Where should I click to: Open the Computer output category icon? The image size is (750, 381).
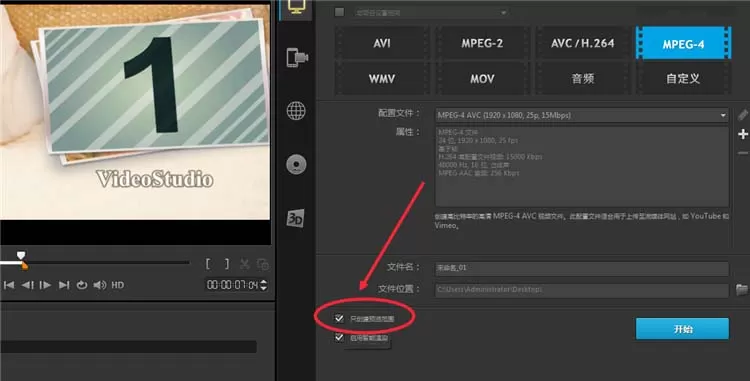tap(297, 8)
